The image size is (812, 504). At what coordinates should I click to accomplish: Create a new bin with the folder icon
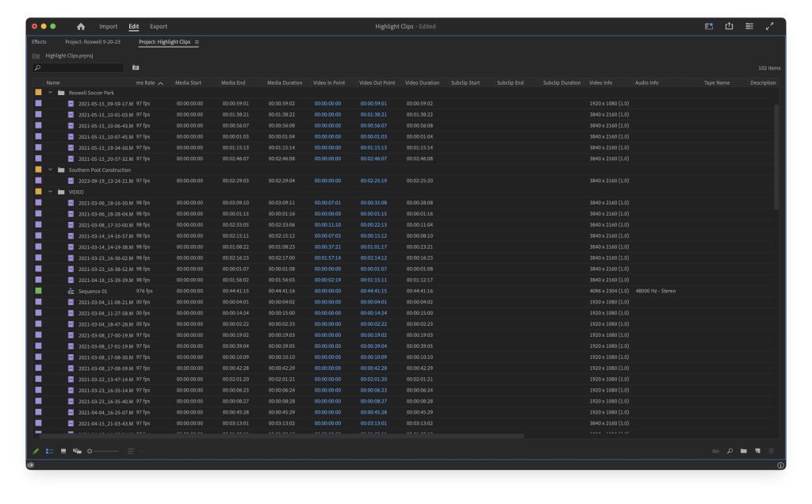(744, 451)
